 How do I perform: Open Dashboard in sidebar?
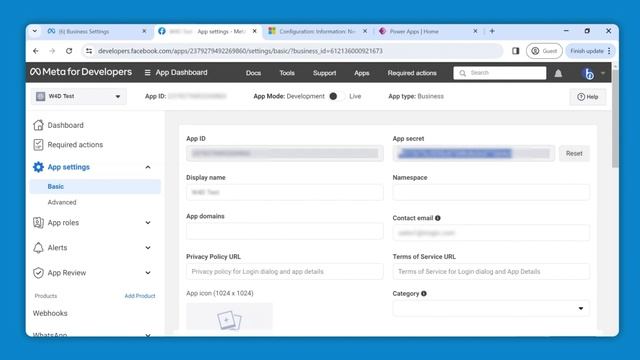(65, 125)
